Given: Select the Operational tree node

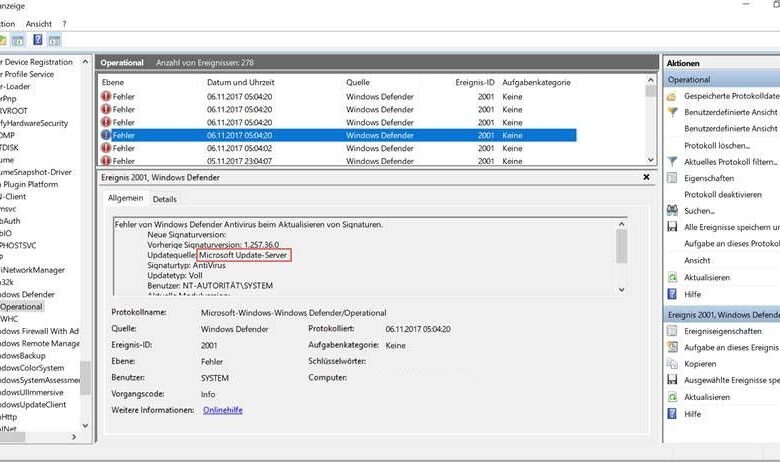Looking at the screenshot, I should click(x=21, y=307).
